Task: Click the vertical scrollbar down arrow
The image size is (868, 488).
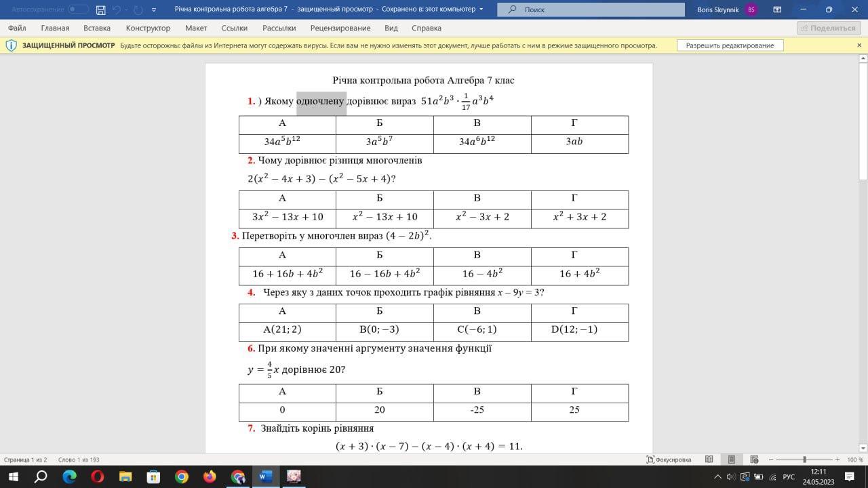Action: tap(863, 448)
